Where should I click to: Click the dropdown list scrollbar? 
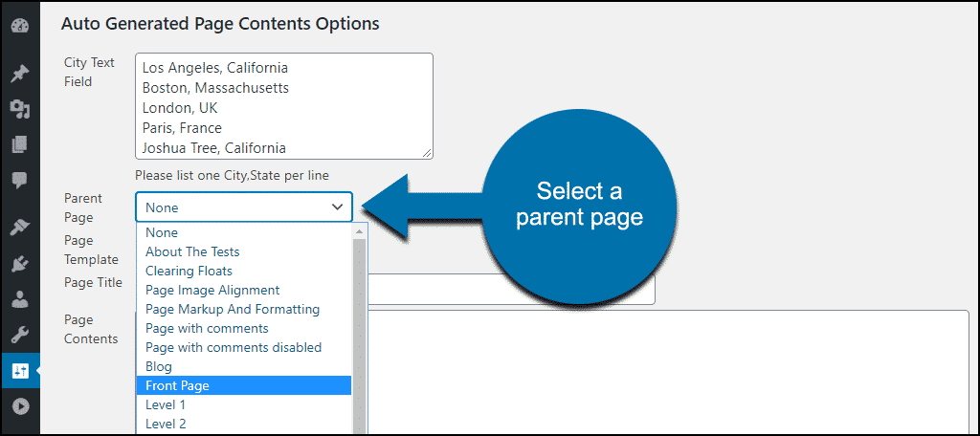[x=360, y=330]
